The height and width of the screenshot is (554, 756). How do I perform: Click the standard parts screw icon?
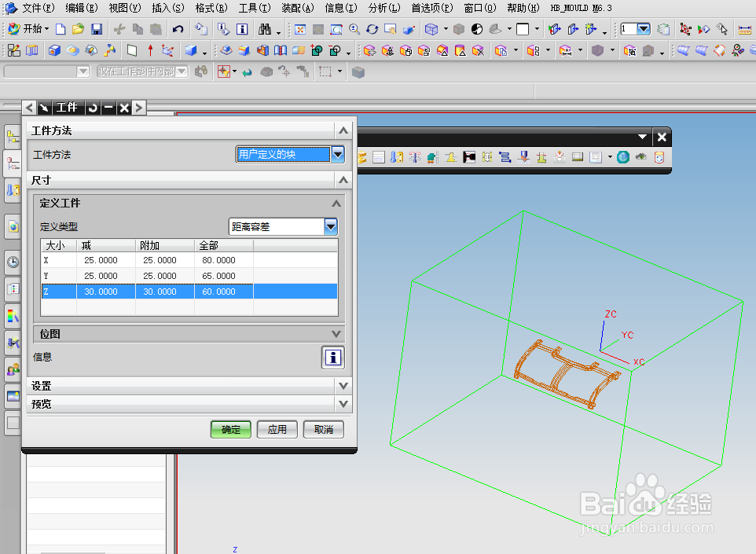pyautogui.click(x=397, y=157)
